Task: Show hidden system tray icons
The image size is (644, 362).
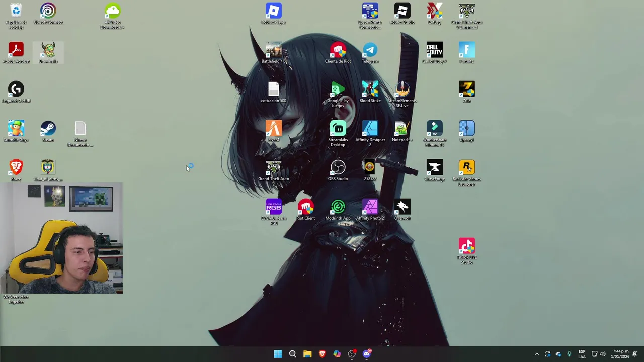Action: (537, 354)
